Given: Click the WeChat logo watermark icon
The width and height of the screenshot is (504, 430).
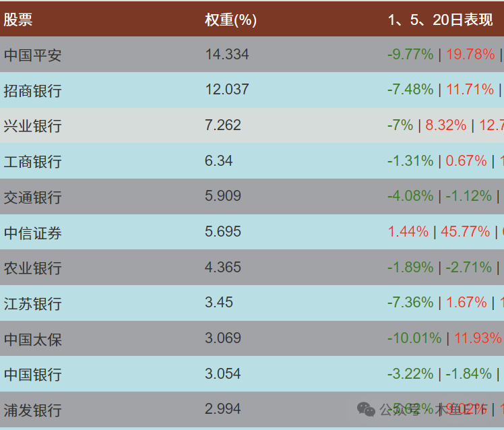Looking at the screenshot, I should click(366, 409).
